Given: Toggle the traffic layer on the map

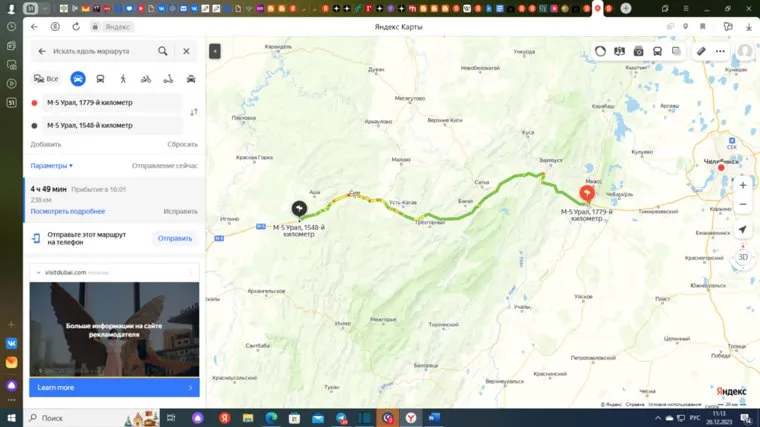Looking at the screenshot, I should [x=600, y=51].
